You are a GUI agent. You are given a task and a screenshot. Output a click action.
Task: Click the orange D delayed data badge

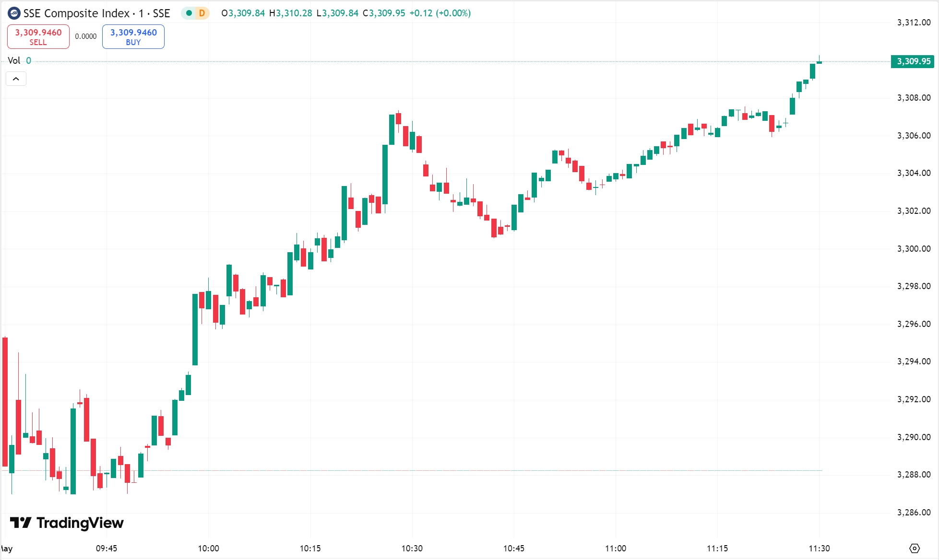click(202, 13)
